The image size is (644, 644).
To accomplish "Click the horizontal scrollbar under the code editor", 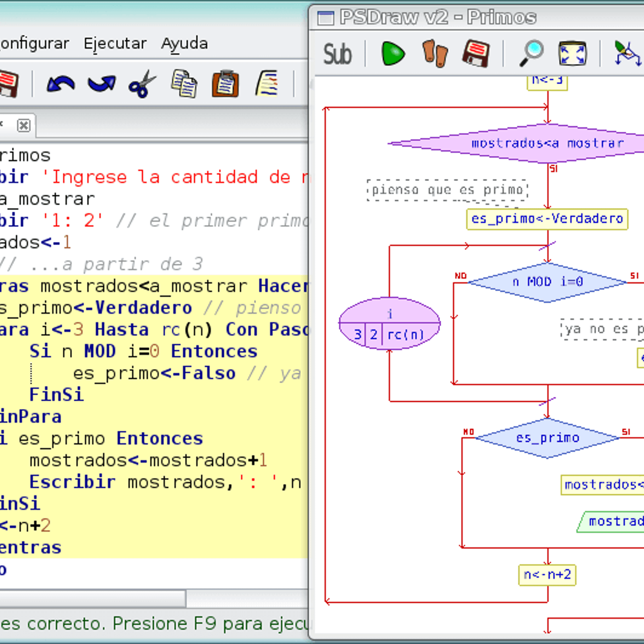I will click(x=93, y=599).
